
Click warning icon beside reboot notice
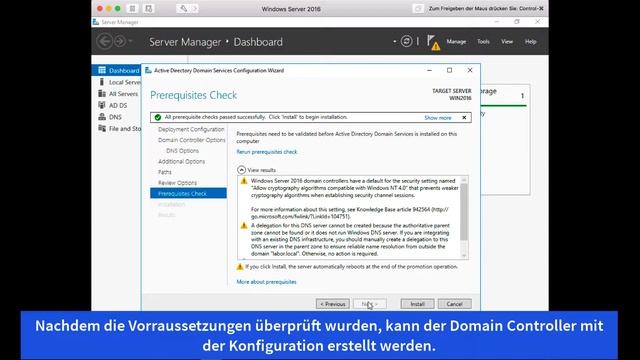240,267
